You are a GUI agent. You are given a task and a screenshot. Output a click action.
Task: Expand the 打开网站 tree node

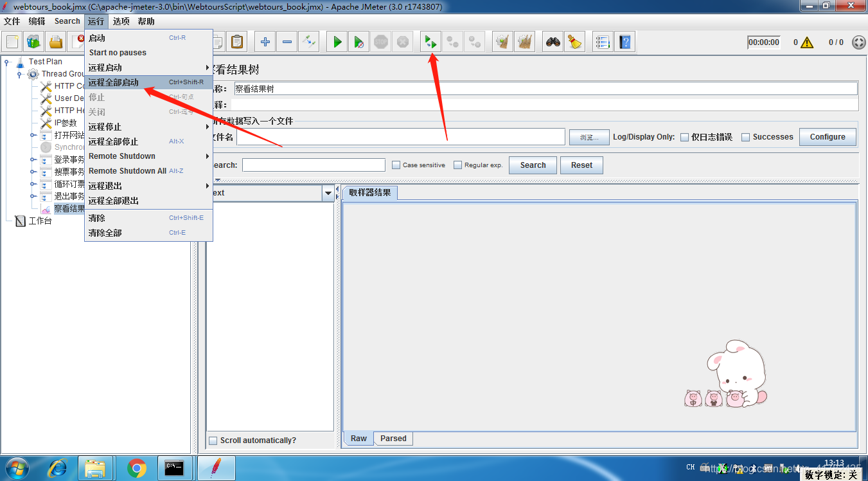[33, 135]
